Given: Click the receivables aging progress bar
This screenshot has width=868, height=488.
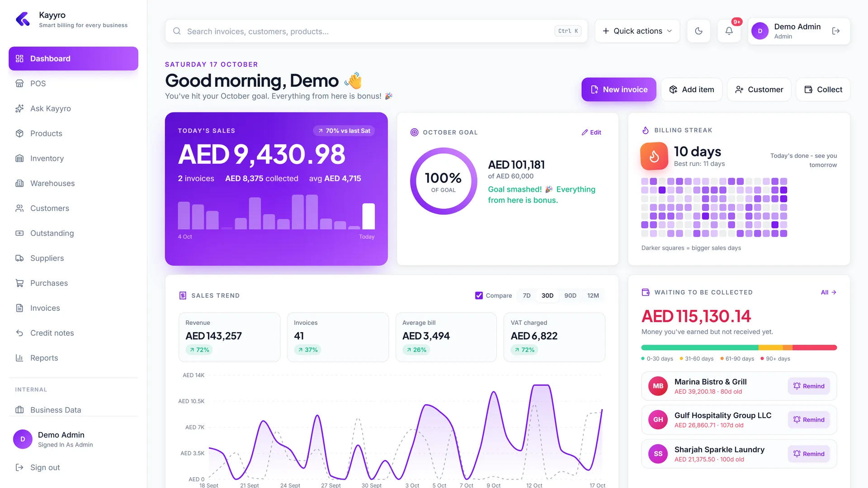Looking at the screenshot, I should pyautogui.click(x=739, y=348).
